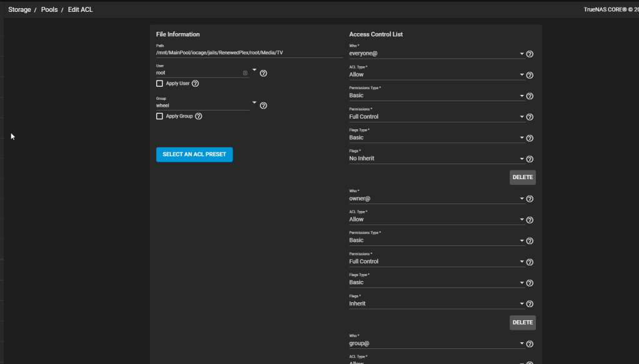Click help icon next to Group field

pyautogui.click(x=263, y=106)
